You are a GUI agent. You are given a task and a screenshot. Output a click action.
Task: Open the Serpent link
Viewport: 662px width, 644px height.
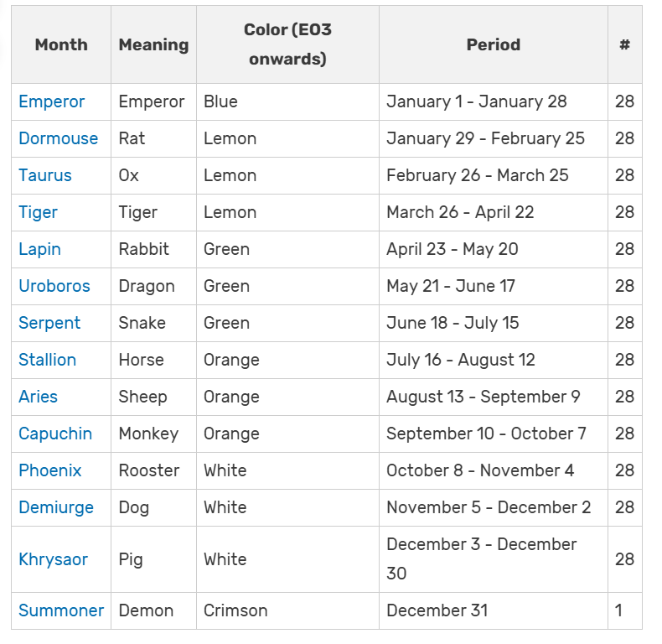(x=49, y=323)
